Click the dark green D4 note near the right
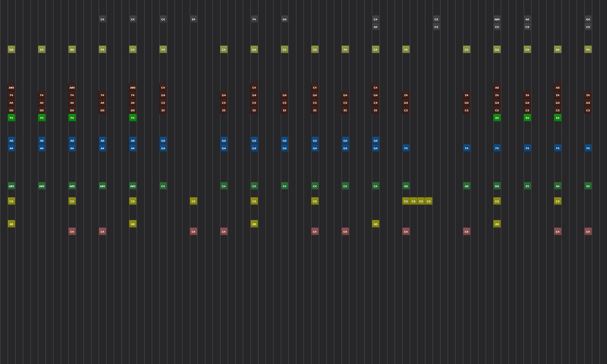 (497, 186)
